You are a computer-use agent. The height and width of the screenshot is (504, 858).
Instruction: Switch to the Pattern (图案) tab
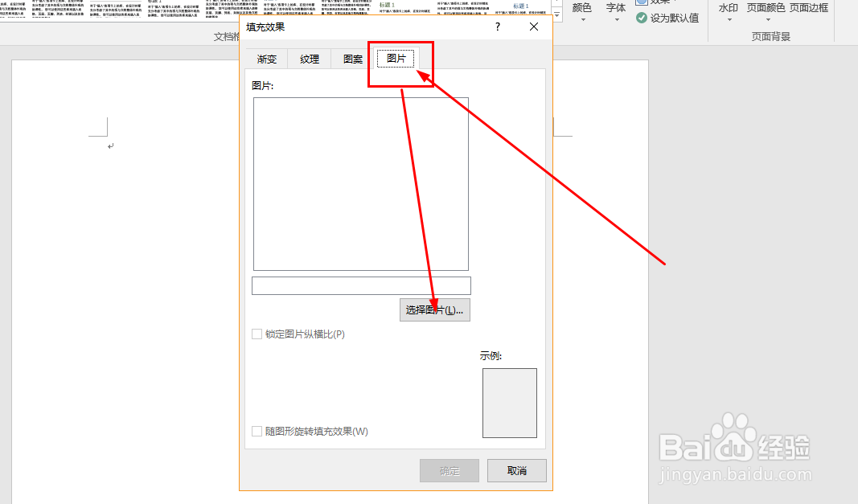pos(351,59)
